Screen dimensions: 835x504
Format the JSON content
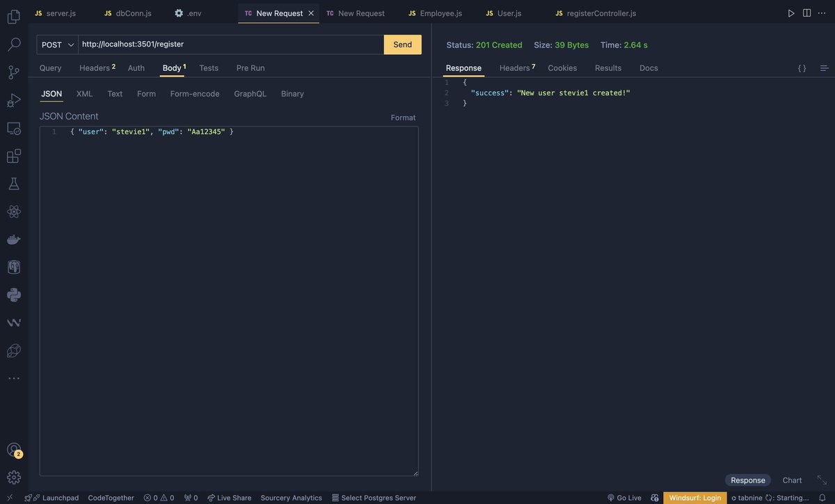403,117
